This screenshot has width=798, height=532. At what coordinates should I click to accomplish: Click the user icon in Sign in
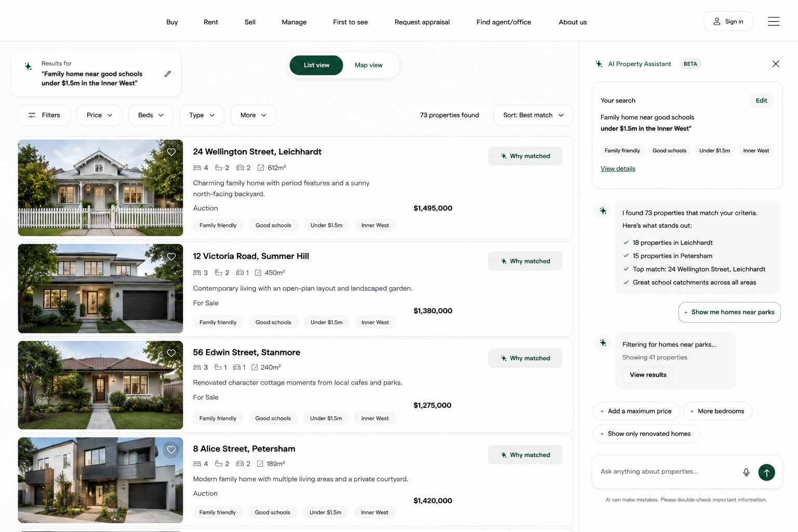717,21
